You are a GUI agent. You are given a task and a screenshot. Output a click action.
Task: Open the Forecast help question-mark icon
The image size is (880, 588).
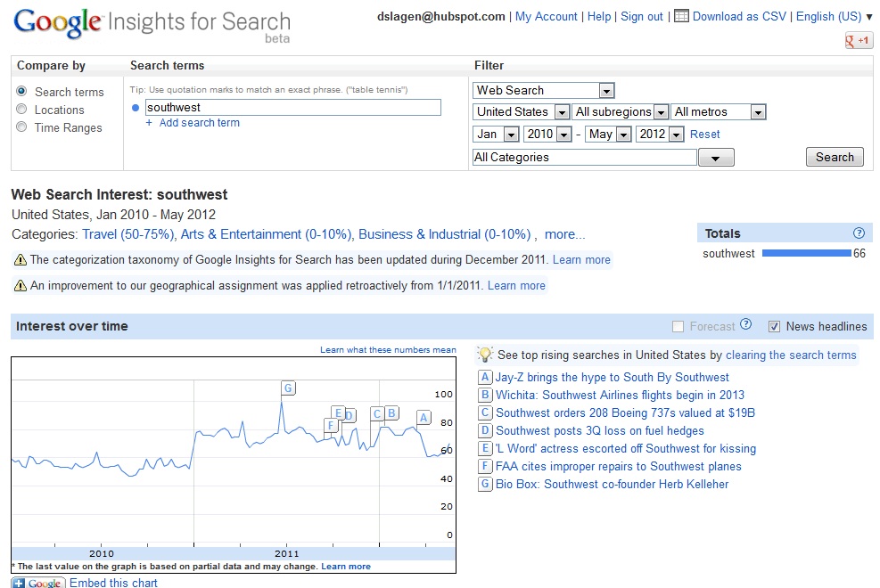745,324
